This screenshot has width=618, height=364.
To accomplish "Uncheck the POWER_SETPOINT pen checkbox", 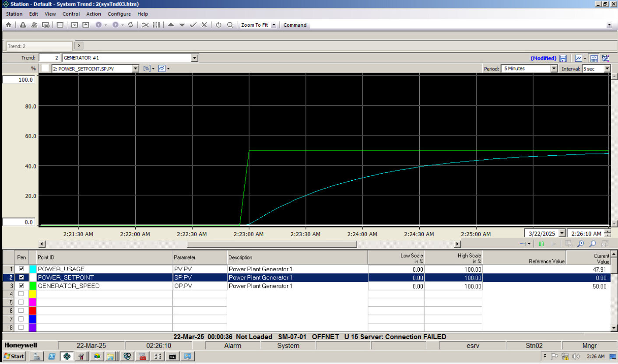I will point(21,277).
